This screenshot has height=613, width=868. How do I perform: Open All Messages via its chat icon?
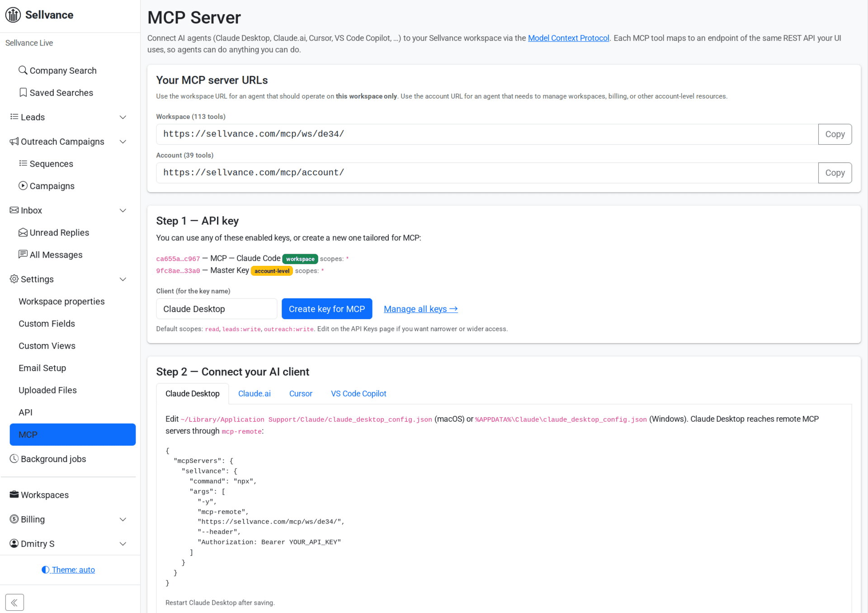click(23, 255)
